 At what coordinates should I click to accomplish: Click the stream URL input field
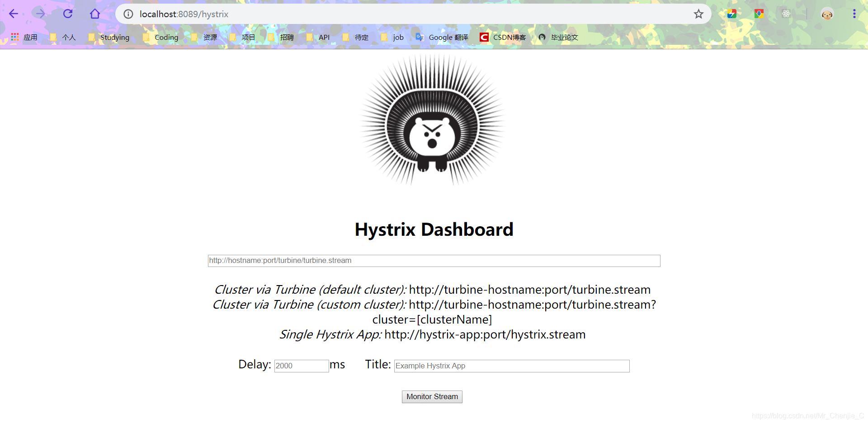434,261
